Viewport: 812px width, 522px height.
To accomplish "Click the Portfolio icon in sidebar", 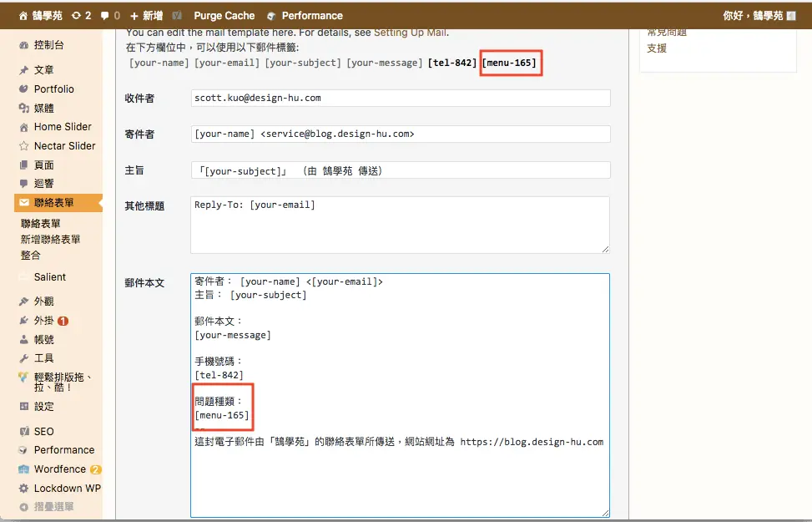I will click(24, 89).
